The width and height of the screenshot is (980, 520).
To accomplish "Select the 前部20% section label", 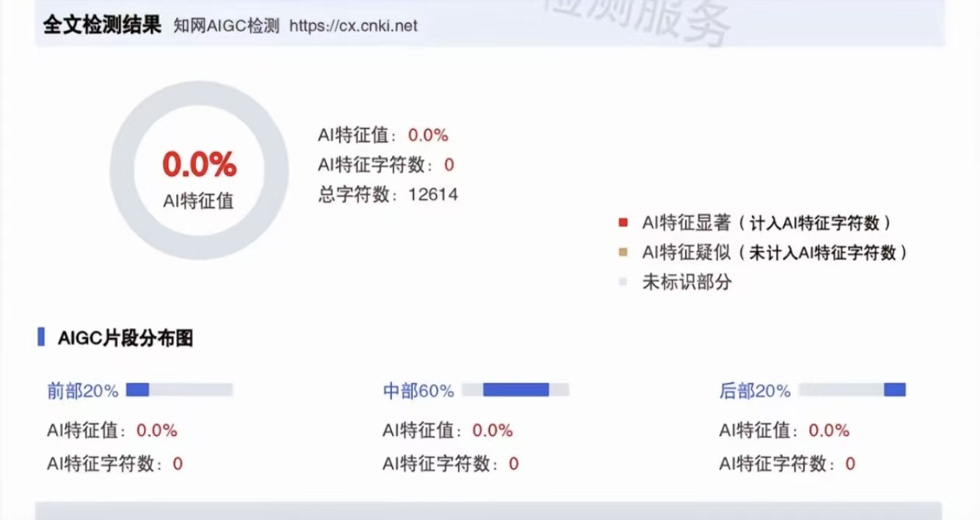I will click(x=82, y=391).
